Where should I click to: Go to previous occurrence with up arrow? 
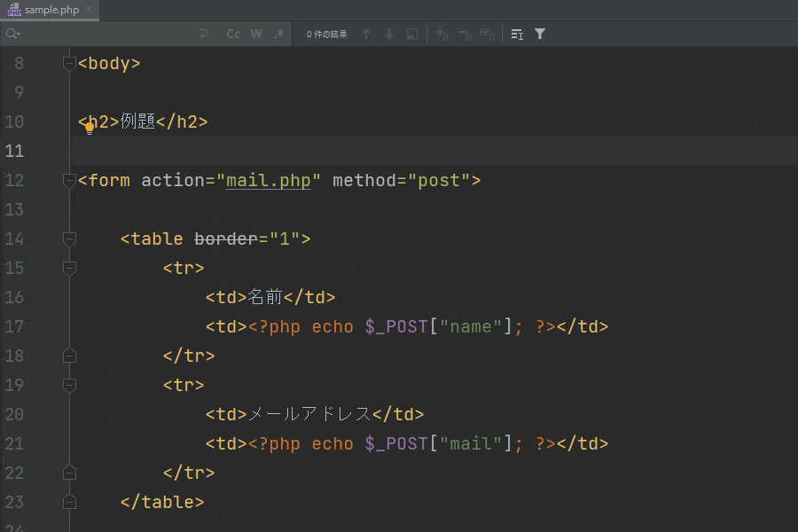[x=366, y=35]
